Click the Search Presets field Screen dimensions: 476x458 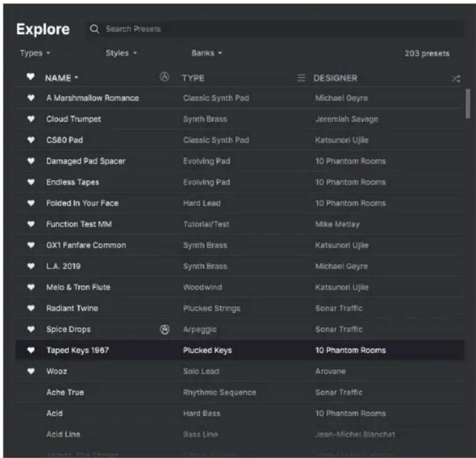(275, 29)
